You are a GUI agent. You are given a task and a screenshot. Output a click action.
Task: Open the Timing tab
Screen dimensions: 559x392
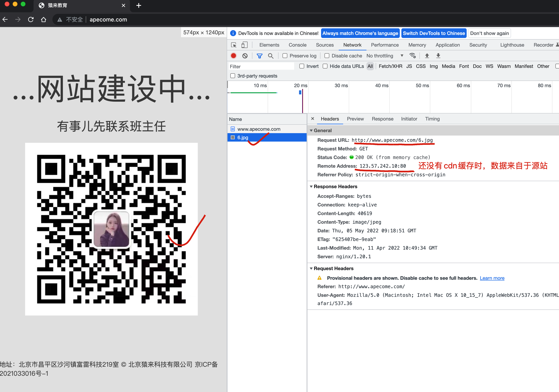point(432,119)
